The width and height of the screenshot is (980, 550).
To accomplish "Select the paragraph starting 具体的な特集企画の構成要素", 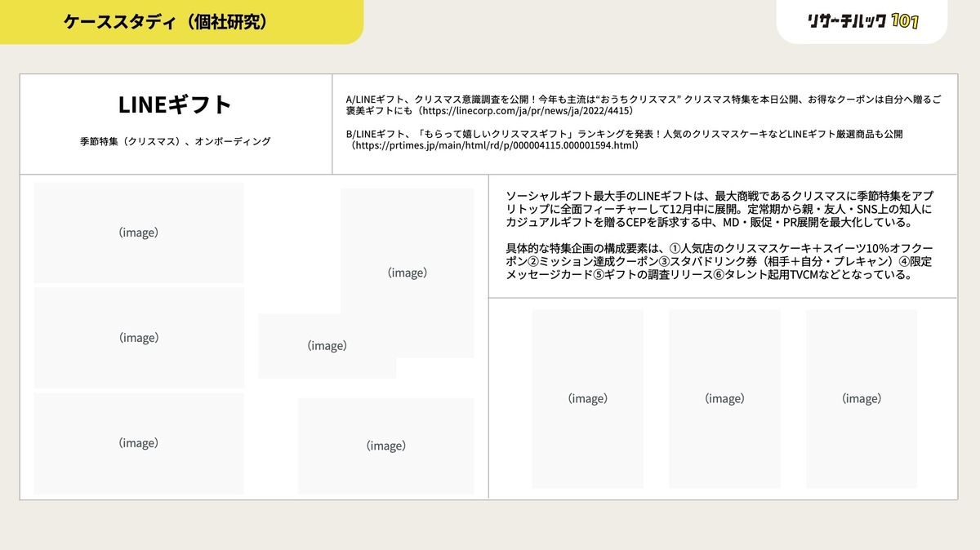I will [x=720, y=262].
